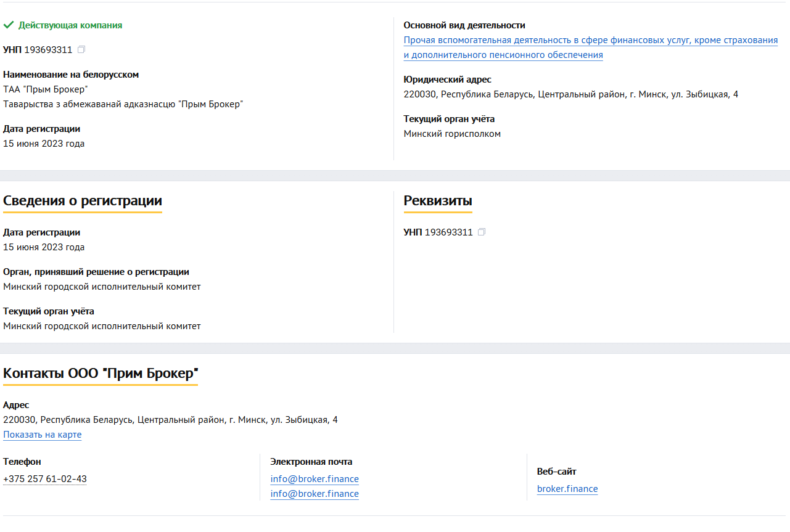This screenshot has width=790, height=532.
Task: Copy the УНП number in the top section
Action: pos(81,49)
